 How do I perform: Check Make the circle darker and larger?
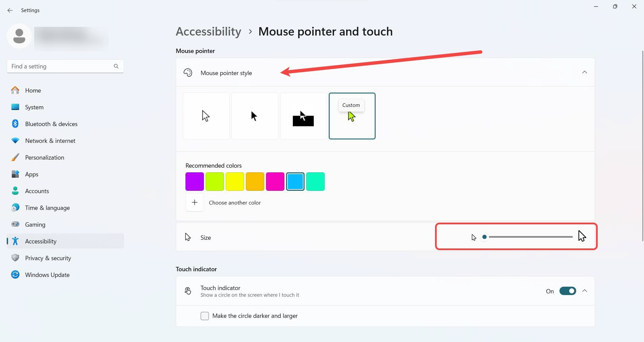pyautogui.click(x=205, y=316)
